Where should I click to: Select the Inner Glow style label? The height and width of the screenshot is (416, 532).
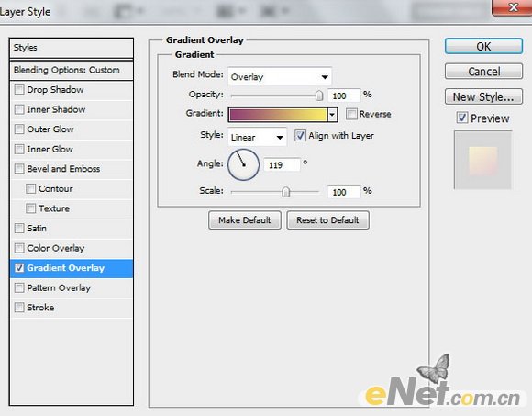(x=50, y=149)
